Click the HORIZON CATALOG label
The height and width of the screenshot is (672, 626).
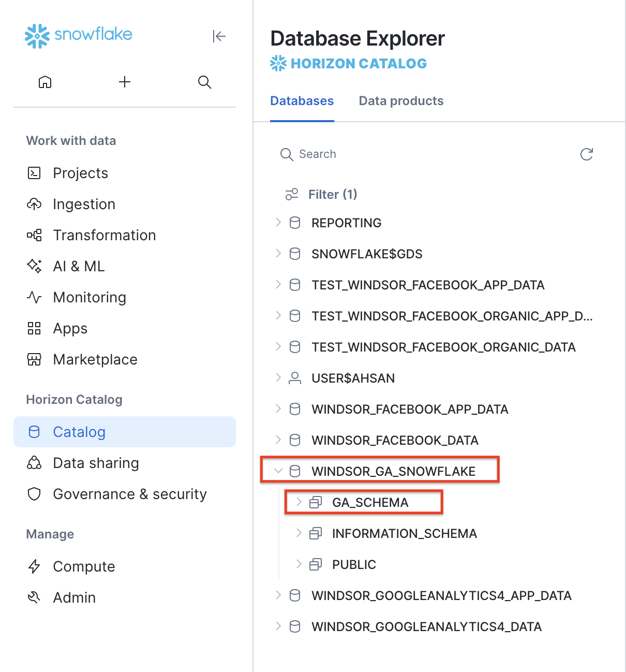coord(359,64)
